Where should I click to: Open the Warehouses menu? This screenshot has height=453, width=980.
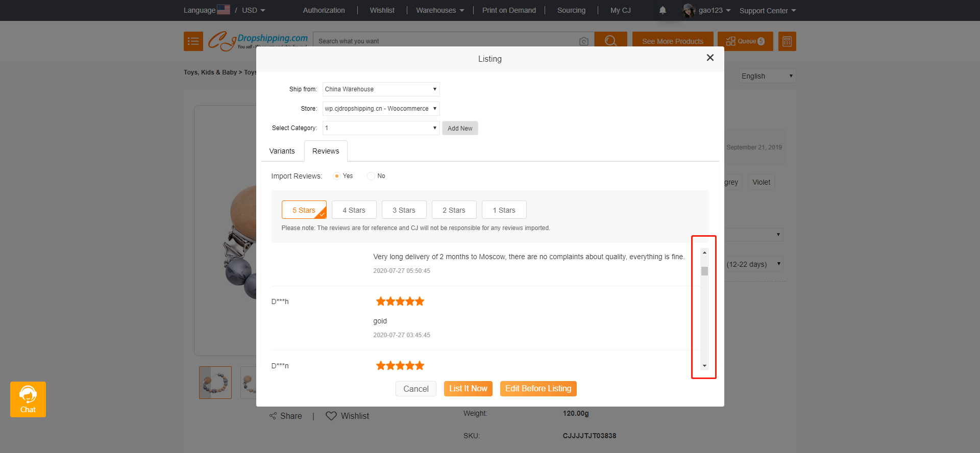440,10
